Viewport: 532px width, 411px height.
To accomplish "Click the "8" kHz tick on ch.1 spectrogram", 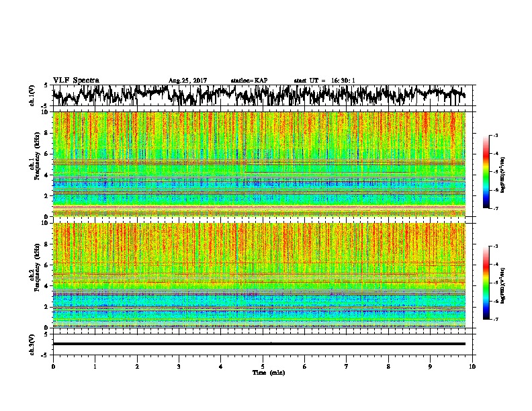I will [x=46, y=133].
